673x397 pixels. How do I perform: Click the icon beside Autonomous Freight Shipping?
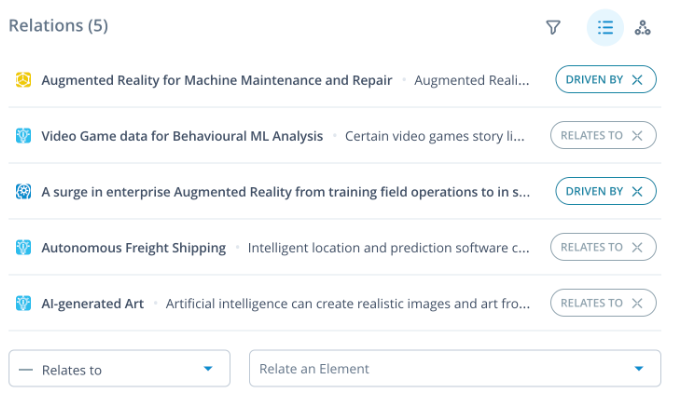click(x=23, y=247)
